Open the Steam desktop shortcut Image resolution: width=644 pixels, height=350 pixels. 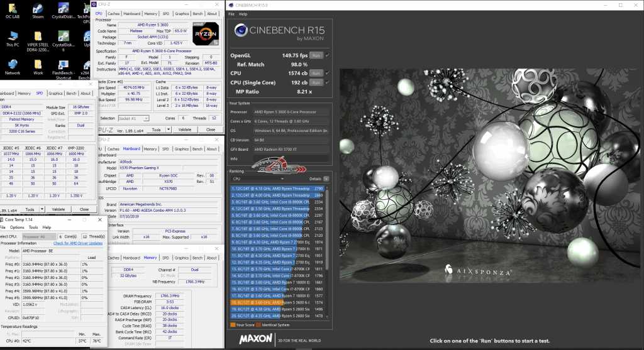[38, 9]
